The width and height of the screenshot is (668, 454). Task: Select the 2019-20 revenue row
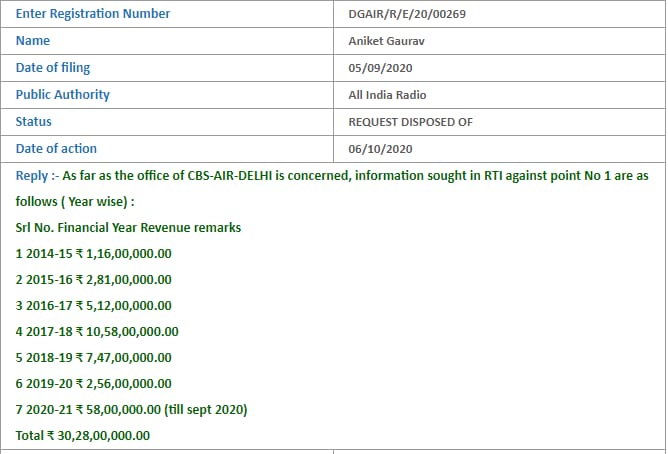94,383
